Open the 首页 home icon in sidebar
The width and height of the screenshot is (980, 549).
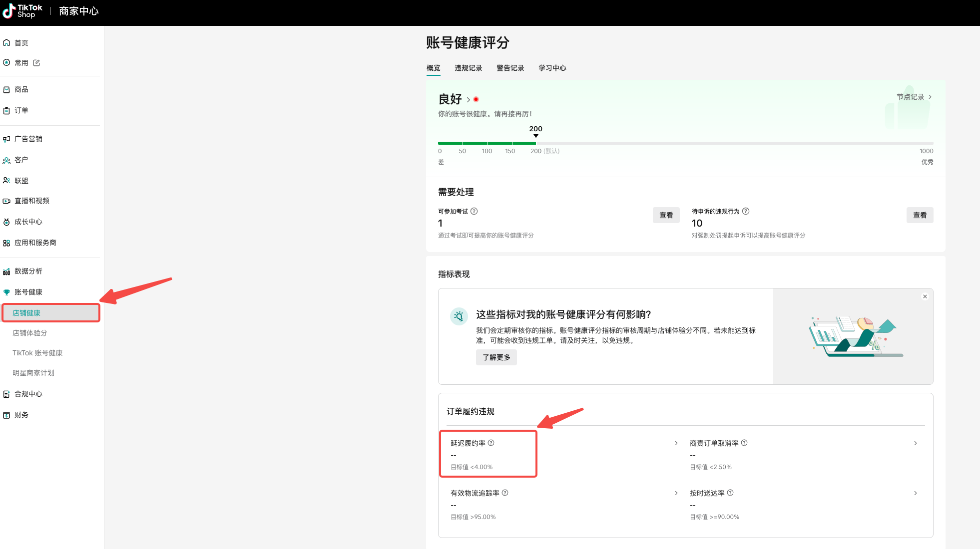coord(7,42)
